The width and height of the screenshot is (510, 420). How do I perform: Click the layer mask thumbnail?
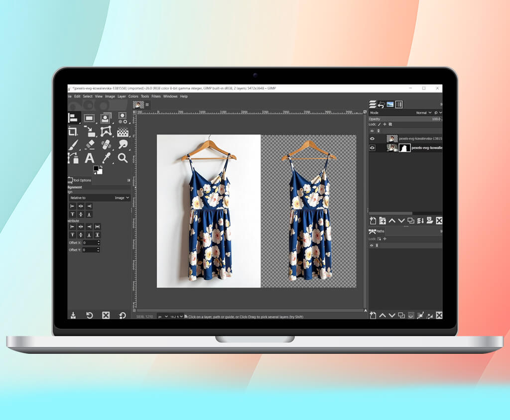(x=404, y=148)
